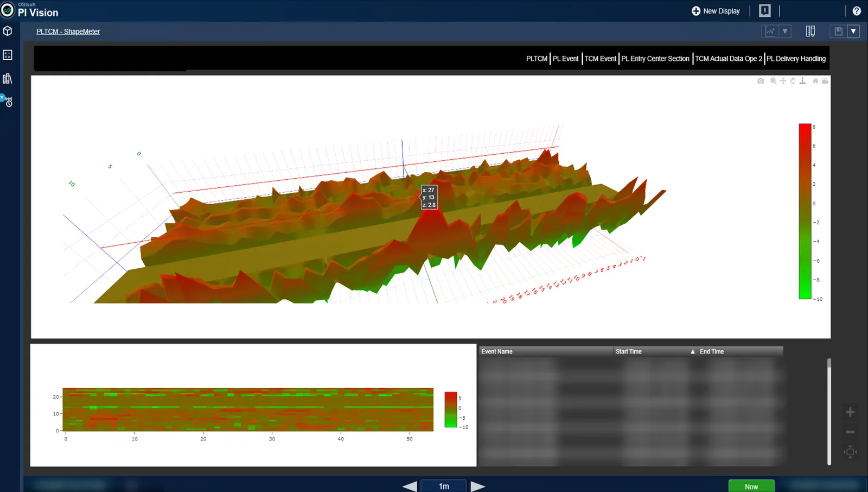
Task: Click the PI Vision logo icon
Action: (x=8, y=10)
